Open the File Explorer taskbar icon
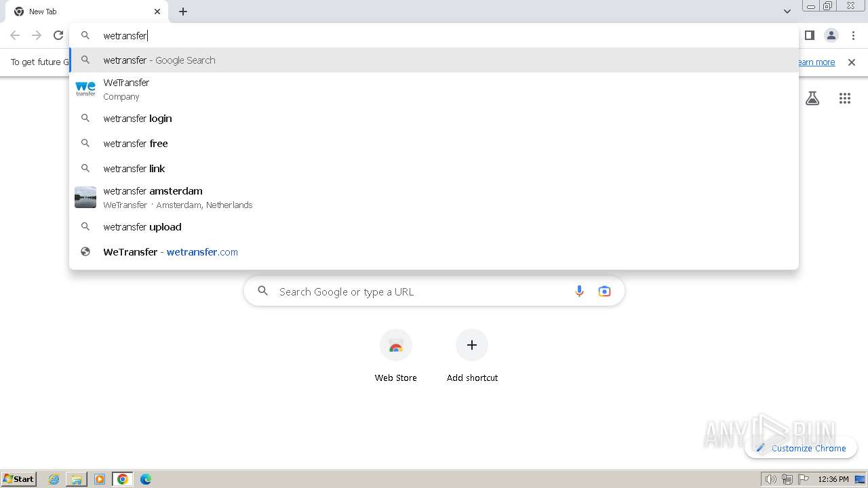868x488 pixels. pyautogui.click(x=77, y=479)
